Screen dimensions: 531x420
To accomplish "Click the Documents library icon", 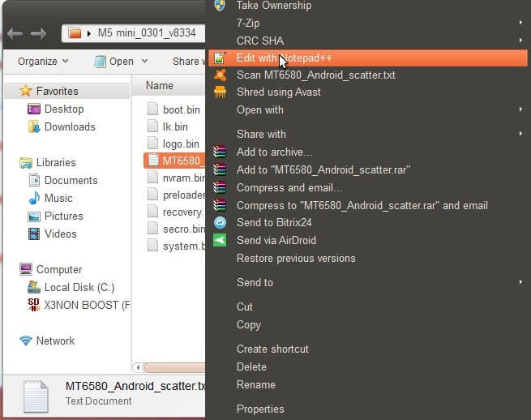I will point(34,180).
